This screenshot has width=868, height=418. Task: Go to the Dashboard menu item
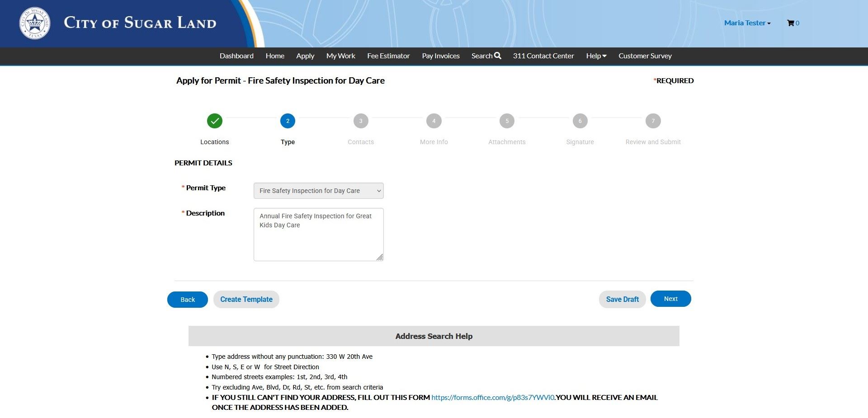point(236,55)
